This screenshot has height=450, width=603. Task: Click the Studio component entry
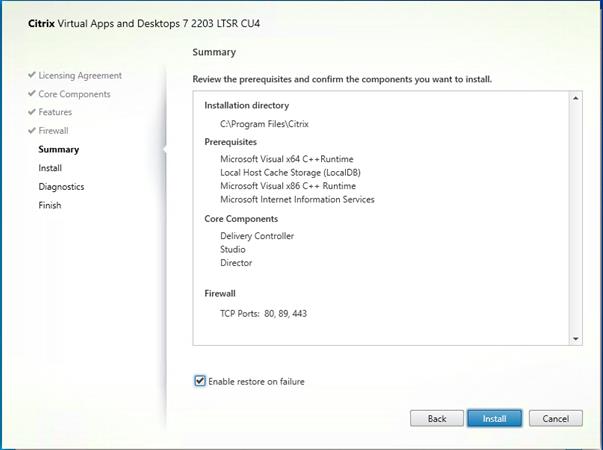(233, 249)
